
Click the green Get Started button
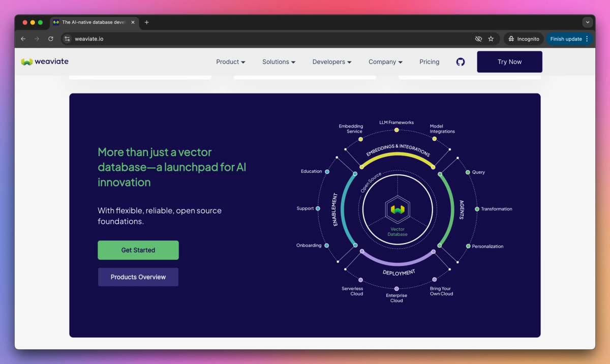click(138, 250)
